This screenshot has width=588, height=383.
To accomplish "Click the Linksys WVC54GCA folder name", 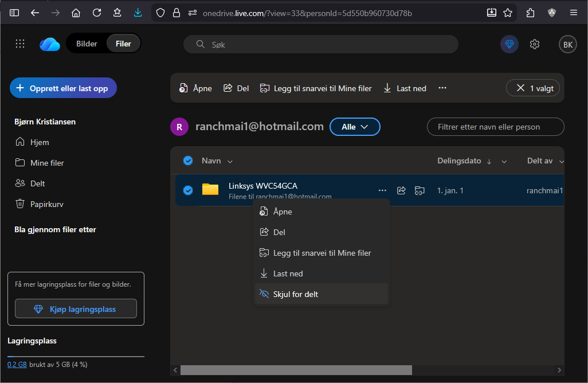I will coord(263,186).
